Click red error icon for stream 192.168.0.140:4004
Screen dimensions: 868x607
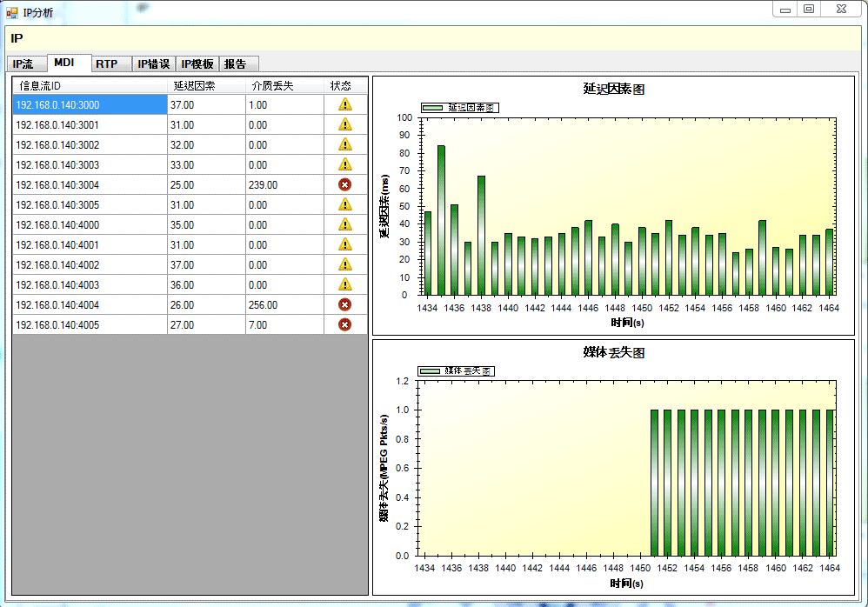pos(345,304)
